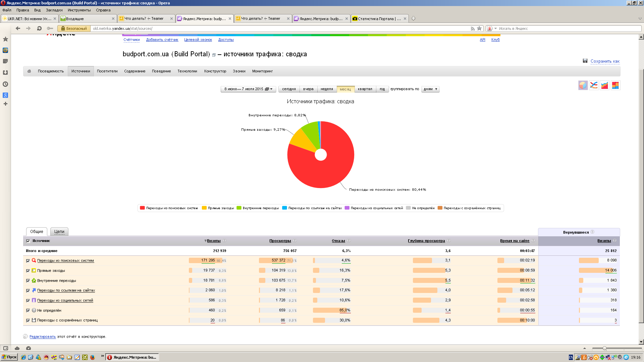
Task: Launch Internet Explorer from quick launch
Action: pyautogui.click(x=23, y=357)
